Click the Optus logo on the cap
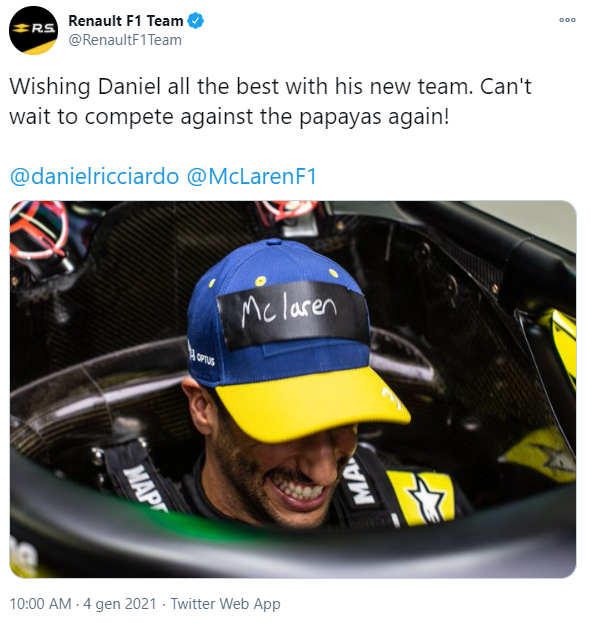591x624 pixels. [x=201, y=355]
